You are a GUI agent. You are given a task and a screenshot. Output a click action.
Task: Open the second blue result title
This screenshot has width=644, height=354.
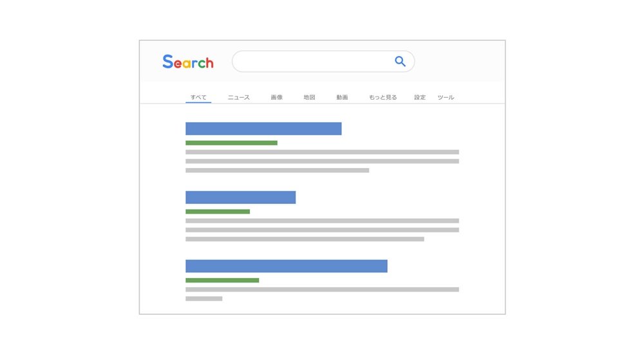tap(241, 197)
